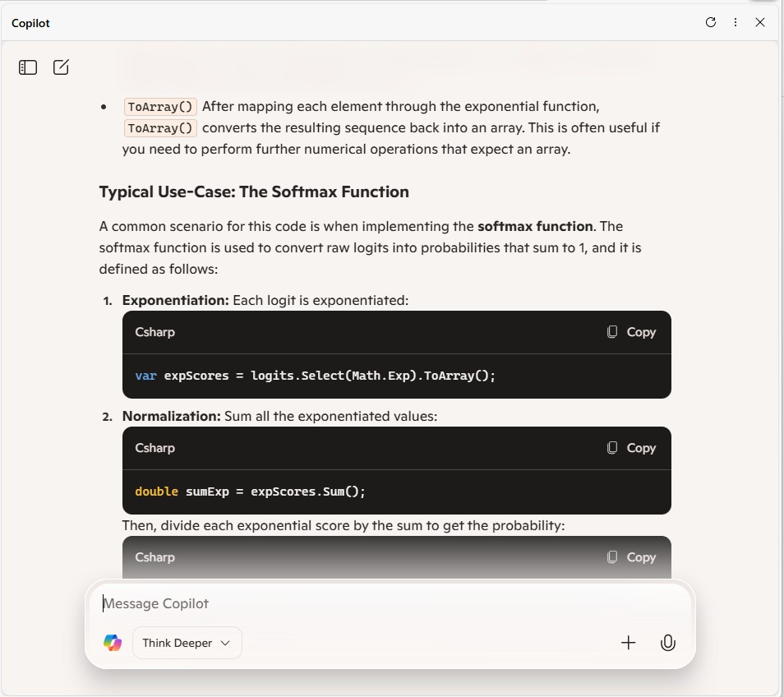Click the Think Deeper chevron arrow
Screen dimensions: 784x697
pyautogui.click(x=225, y=643)
